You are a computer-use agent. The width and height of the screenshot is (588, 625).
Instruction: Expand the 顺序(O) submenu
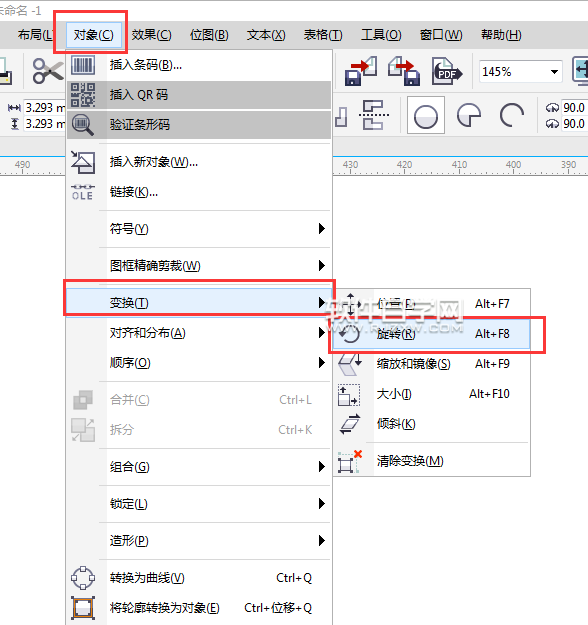199,363
